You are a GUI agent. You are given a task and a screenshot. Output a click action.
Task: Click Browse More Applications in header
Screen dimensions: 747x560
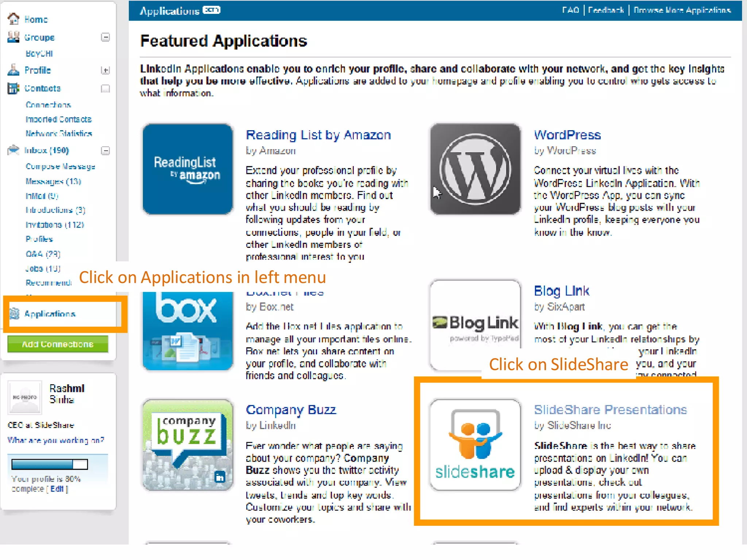pyautogui.click(x=682, y=10)
